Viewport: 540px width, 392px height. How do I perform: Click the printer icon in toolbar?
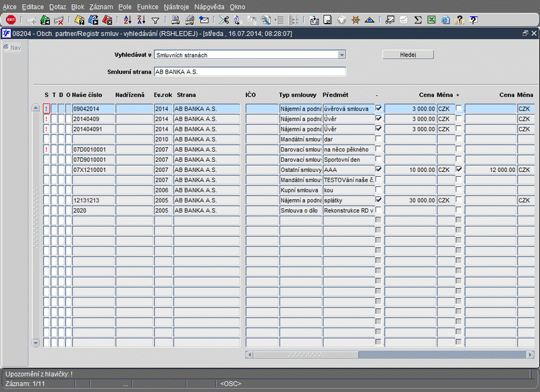click(x=175, y=20)
